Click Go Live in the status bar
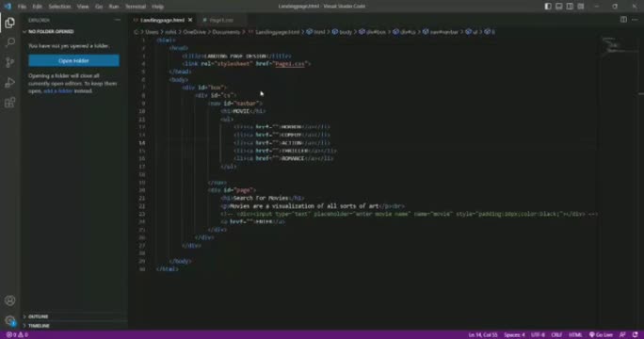 601,334
